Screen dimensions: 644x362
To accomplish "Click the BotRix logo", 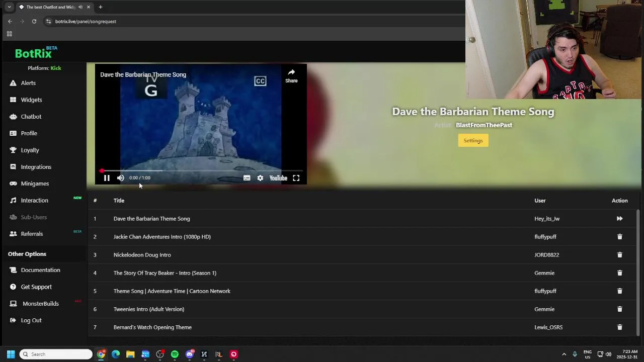I will pyautogui.click(x=35, y=53).
